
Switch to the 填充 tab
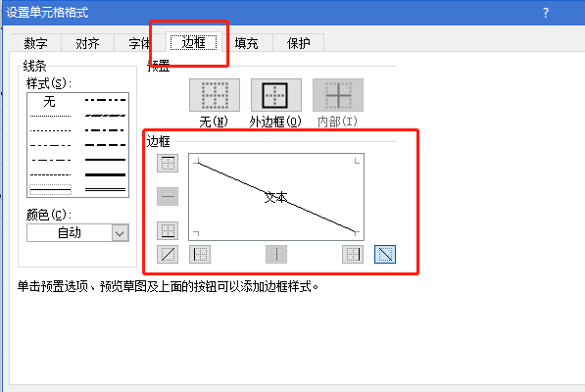[x=247, y=43]
